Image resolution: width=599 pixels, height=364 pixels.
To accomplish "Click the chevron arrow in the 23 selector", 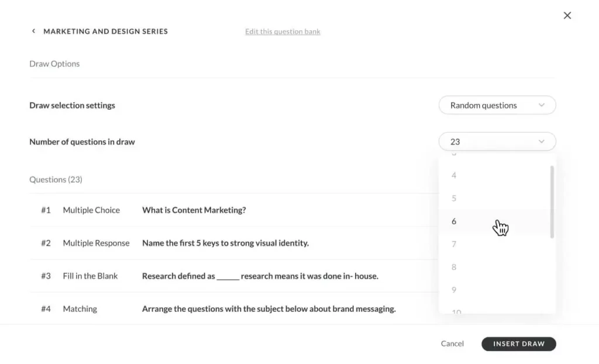I will 541,142.
